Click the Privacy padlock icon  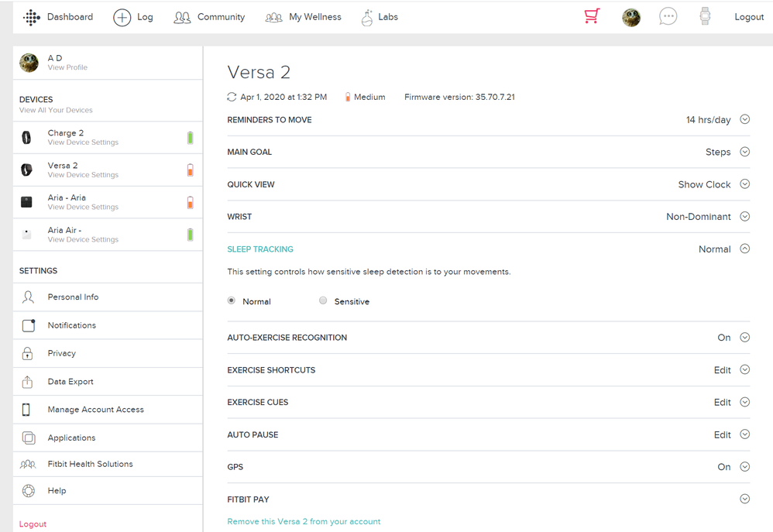tap(28, 353)
